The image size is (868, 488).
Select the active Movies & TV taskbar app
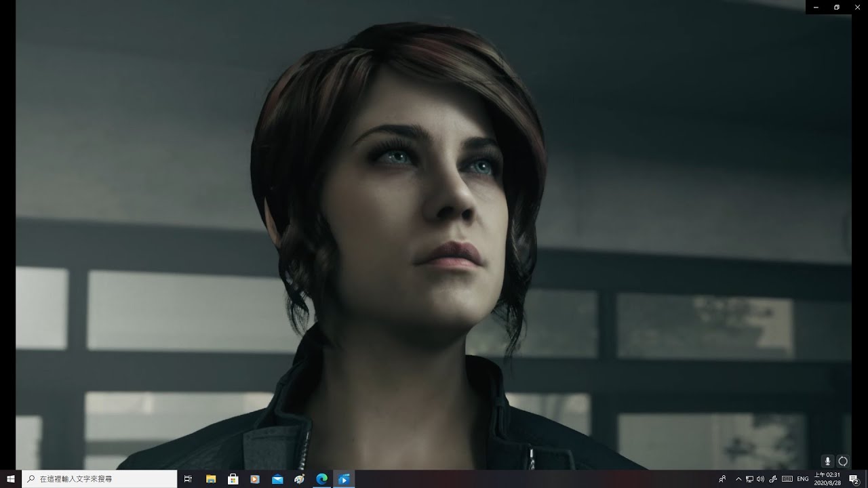[344, 479]
